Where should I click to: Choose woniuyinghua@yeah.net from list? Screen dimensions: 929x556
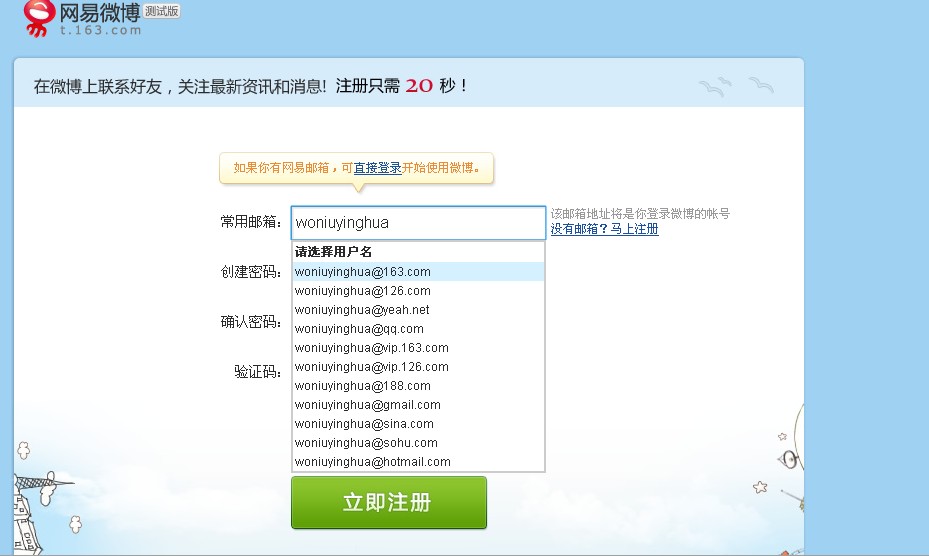pyautogui.click(x=418, y=309)
